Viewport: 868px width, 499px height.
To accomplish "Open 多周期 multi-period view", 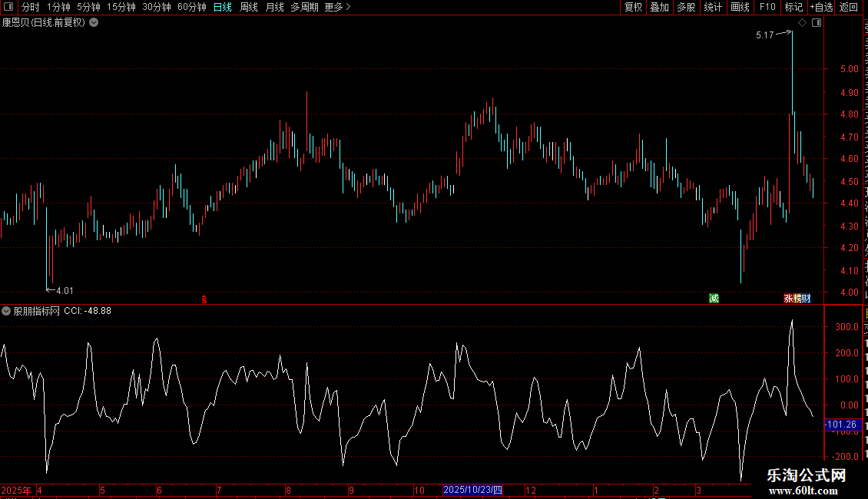I will click(x=304, y=7).
